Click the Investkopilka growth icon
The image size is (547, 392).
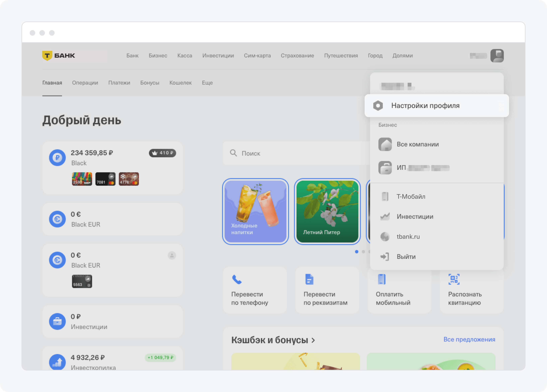57,362
